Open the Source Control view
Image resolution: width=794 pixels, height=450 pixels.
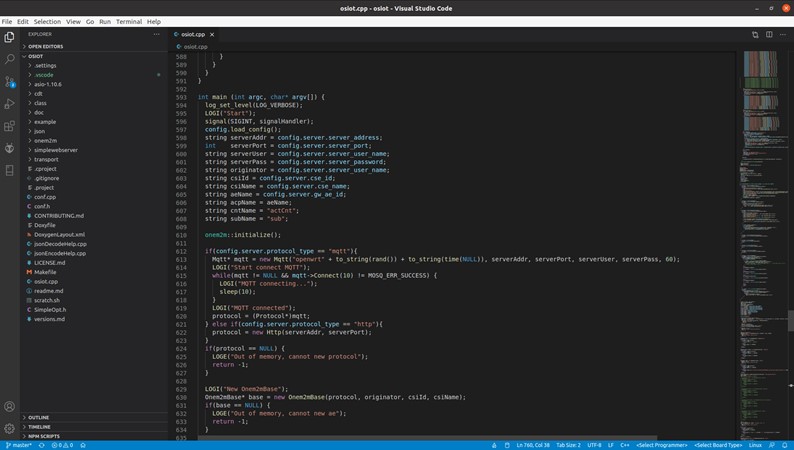pyautogui.click(x=9, y=81)
